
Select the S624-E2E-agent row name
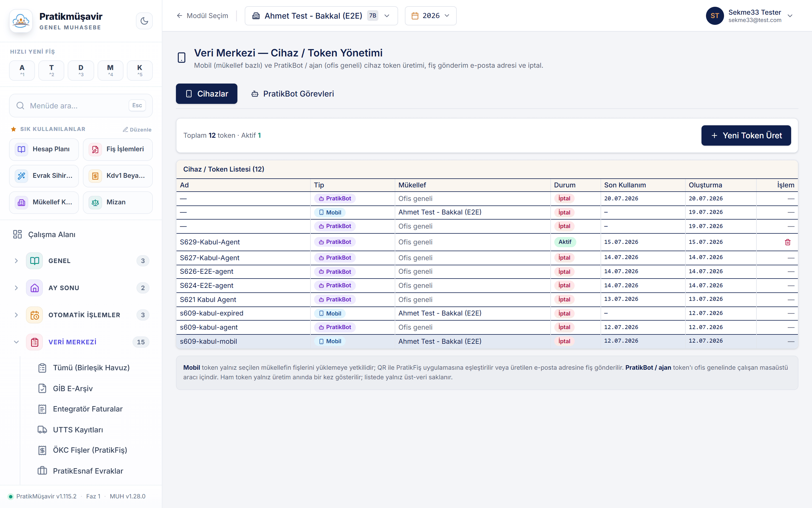tap(206, 286)
